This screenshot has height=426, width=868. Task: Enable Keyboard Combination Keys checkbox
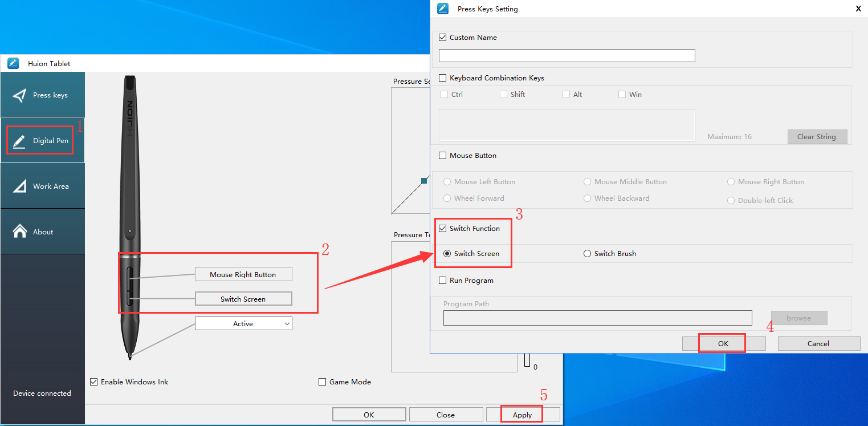[x=443, y=78]
